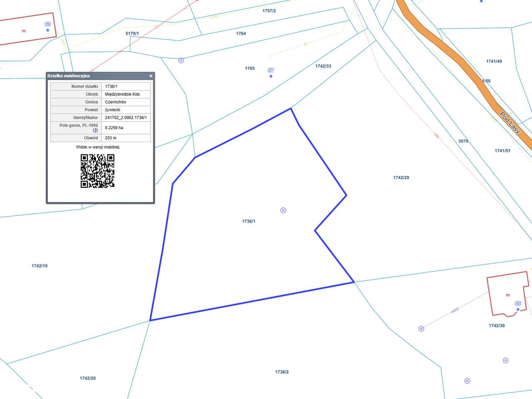
Task: Click parcel label 1742/29
Action: 401,178
